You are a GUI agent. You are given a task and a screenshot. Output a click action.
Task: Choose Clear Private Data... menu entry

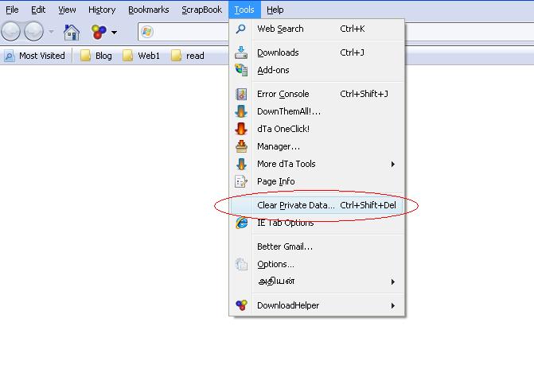click(x=317, y=205)
